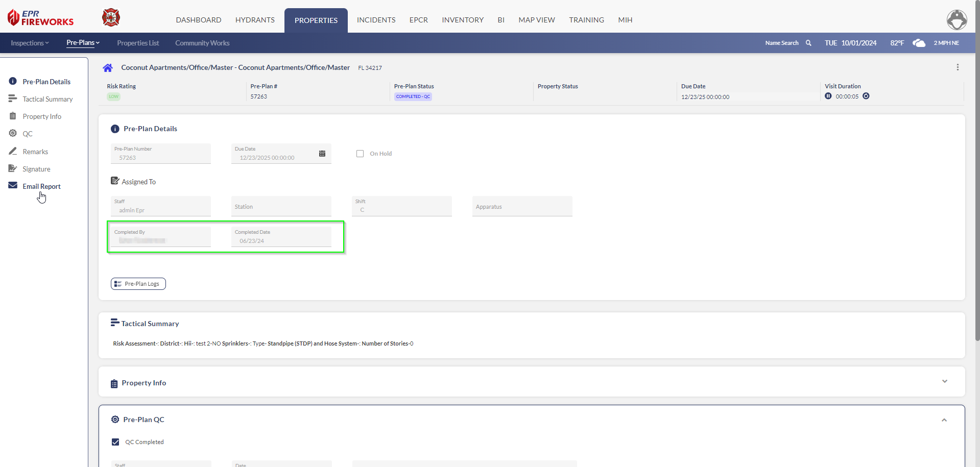Image resolution: width=980 pixels, height=467 pixels.
Task: Open the Inspections dropdown menu
Action: 30,43
